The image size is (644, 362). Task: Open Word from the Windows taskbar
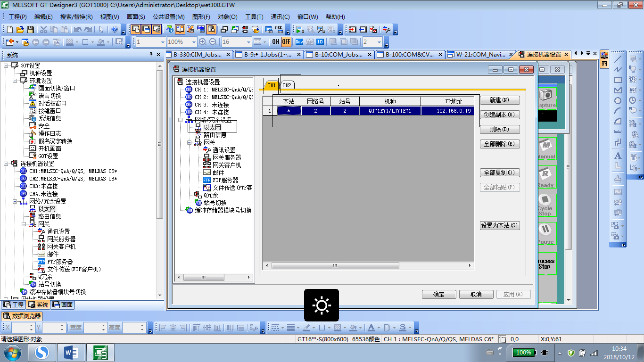click(x=71, y=352)
